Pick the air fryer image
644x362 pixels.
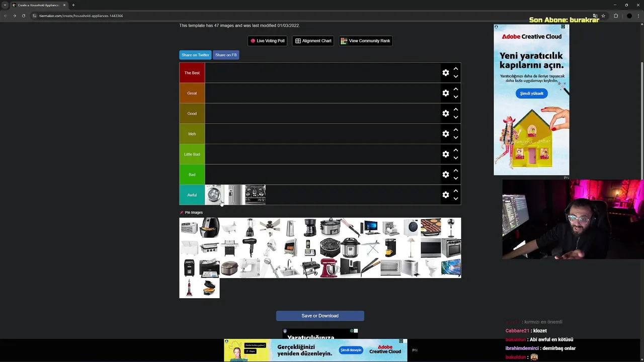pyautogui.click(x=209, y=228)
